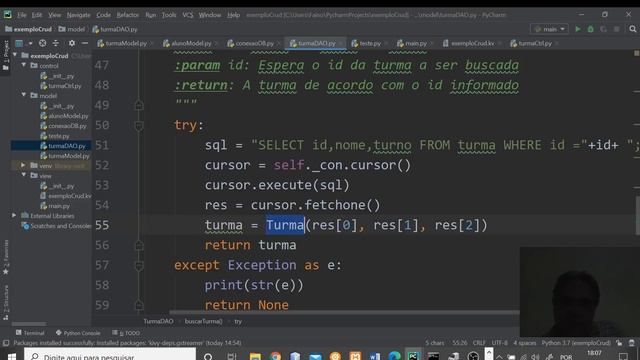Image resolution: width=640 pixels, height=360 pixels.
Task: Select alunoModel.py in project tree
Action: [x=68, y=116]
